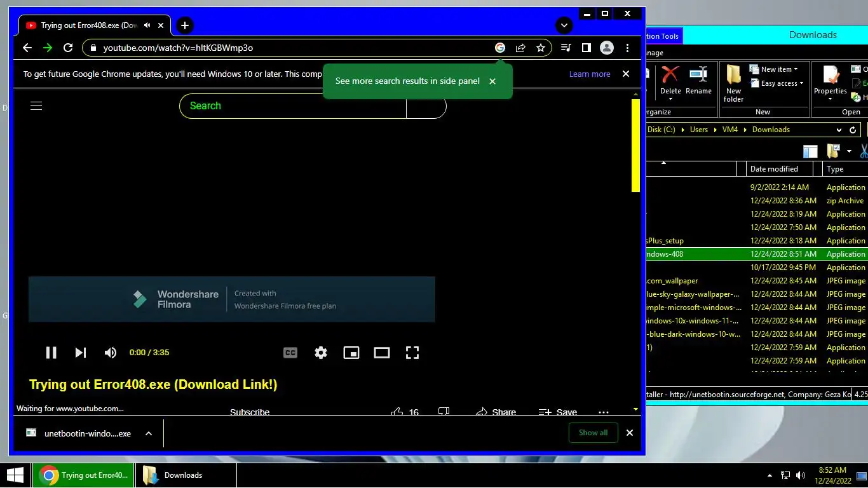Open Chrome media controls icon

(x=566, y=48)
